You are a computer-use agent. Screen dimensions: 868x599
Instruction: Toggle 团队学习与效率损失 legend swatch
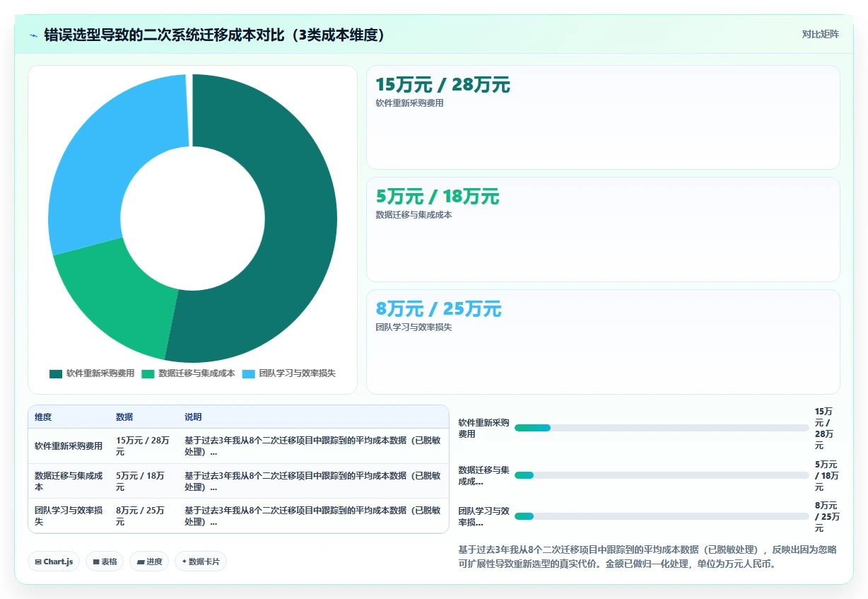pos(249,373)
